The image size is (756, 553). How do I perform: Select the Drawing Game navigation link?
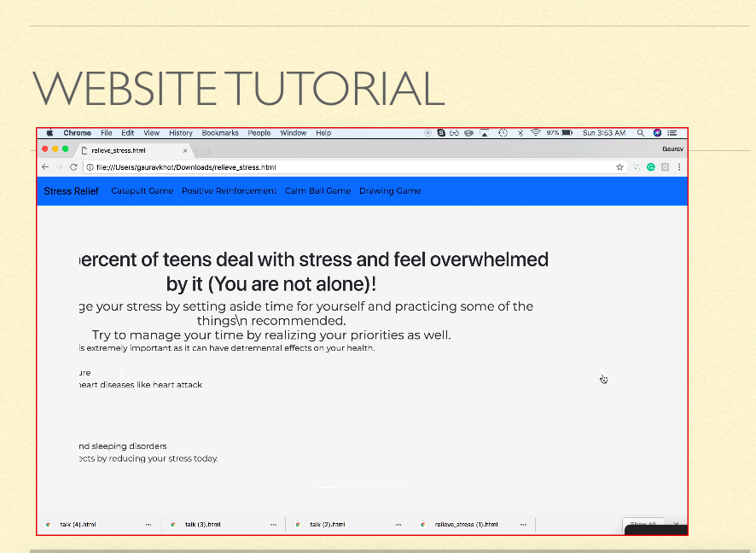(x=390, y=190)
